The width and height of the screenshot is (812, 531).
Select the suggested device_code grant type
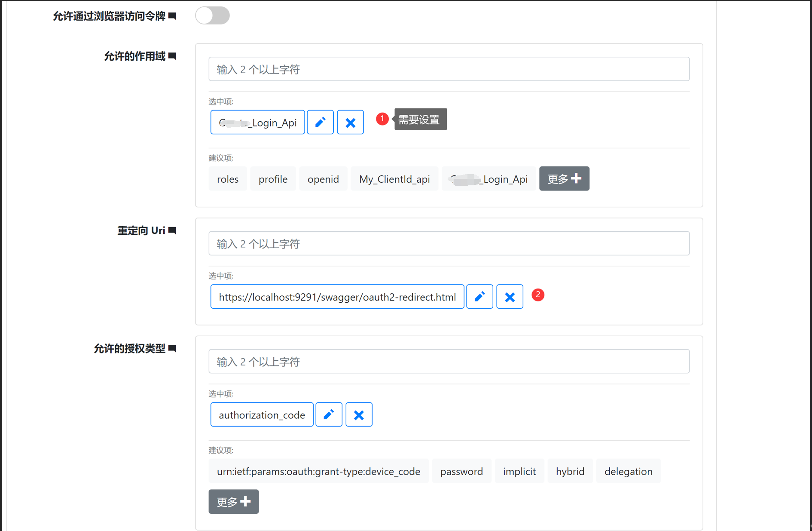(x=318, y=471)
